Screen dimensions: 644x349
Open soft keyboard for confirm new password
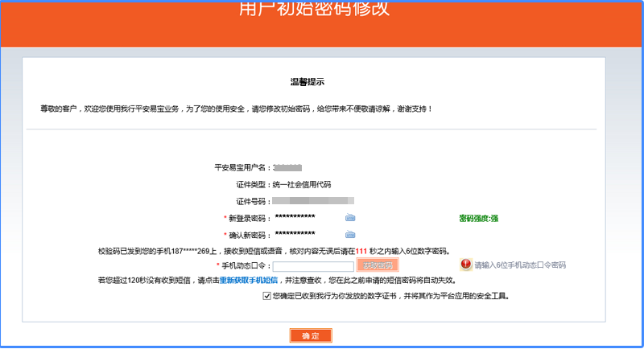pos(350,235)
